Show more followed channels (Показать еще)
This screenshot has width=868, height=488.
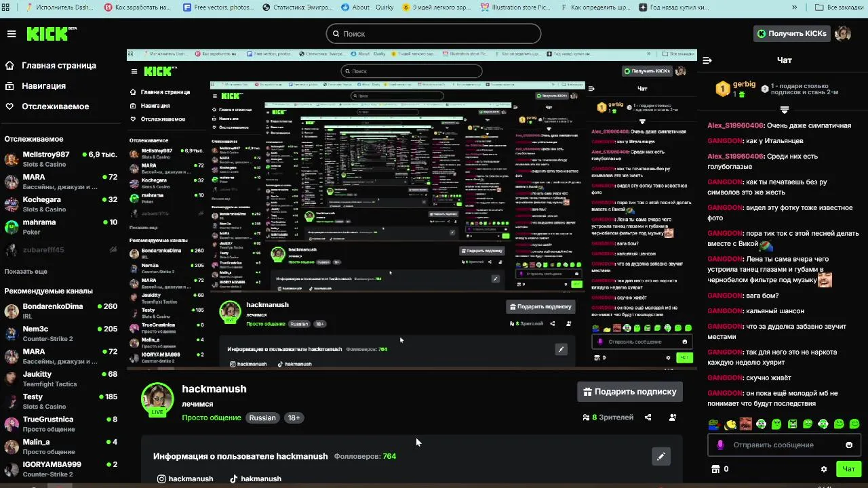(x=26, y=271)
